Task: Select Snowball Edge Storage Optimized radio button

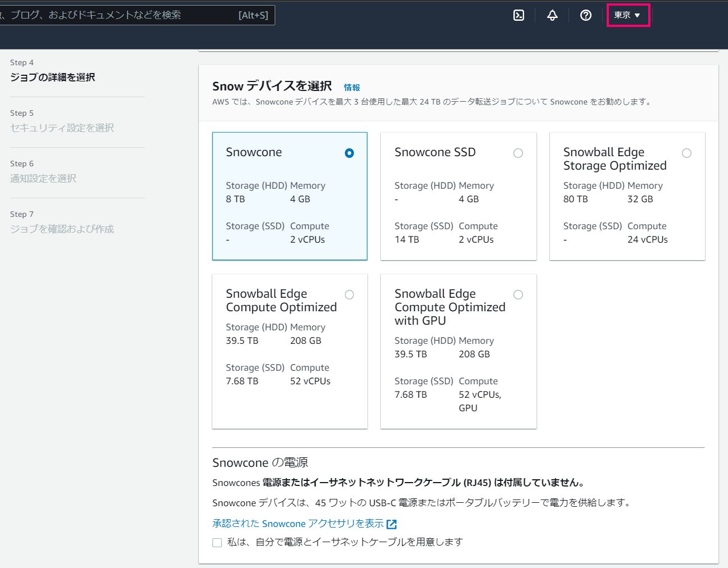Action: point(686,153)
